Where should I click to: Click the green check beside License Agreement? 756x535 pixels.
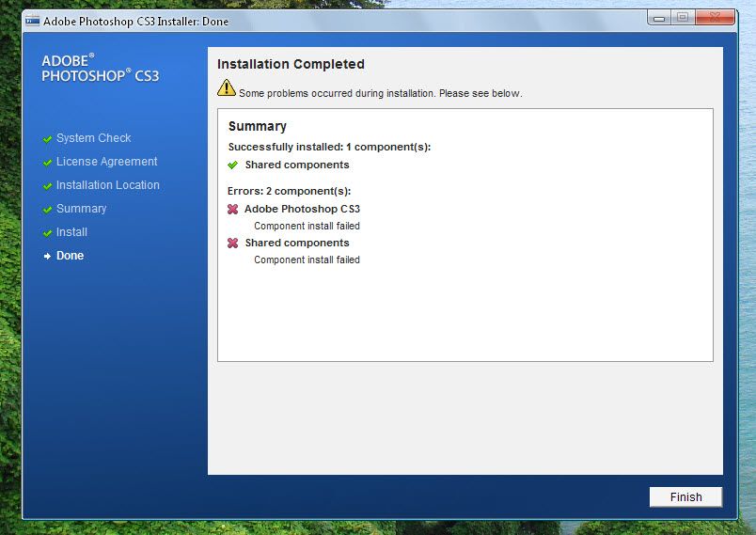[47, 163]
